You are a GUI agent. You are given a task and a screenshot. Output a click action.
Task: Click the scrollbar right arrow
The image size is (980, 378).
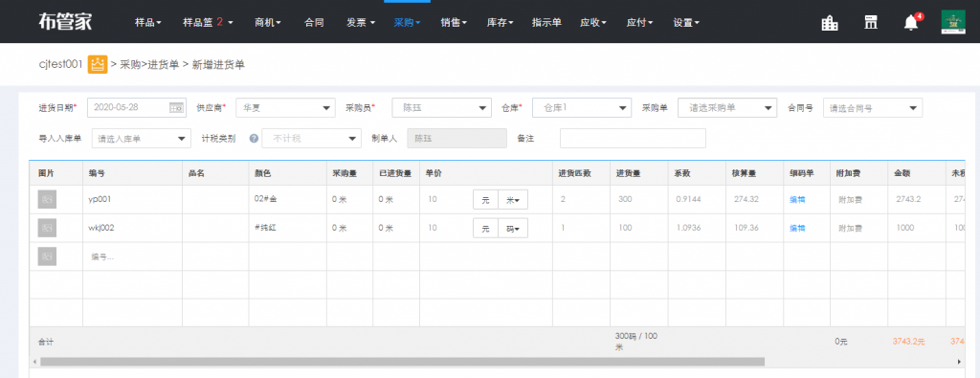point(959,362)
